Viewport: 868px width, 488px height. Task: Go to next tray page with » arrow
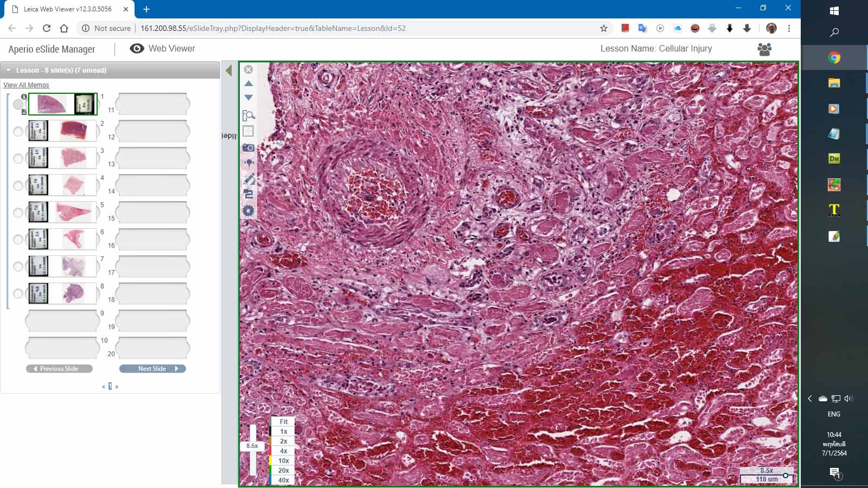click(x=117, y=387)
